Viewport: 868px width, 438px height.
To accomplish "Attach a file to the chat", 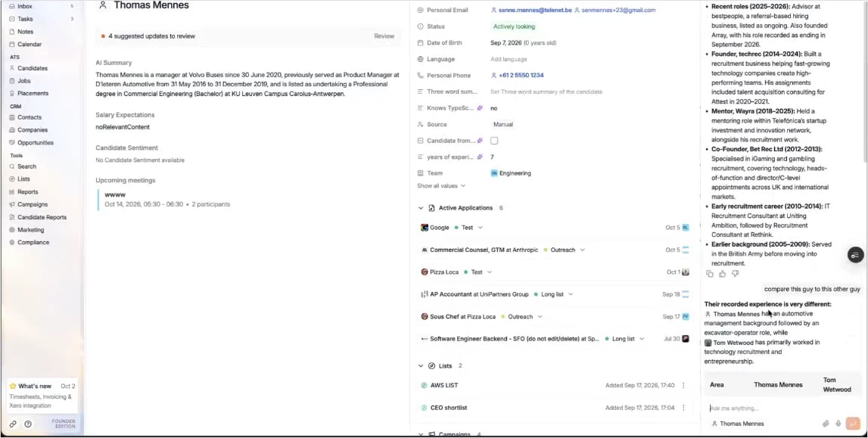I will (826, 424).
